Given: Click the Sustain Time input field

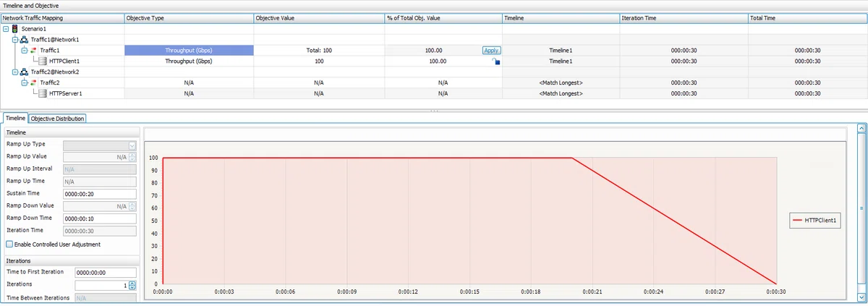Looking at the screenshot, I should pos(101,194).
